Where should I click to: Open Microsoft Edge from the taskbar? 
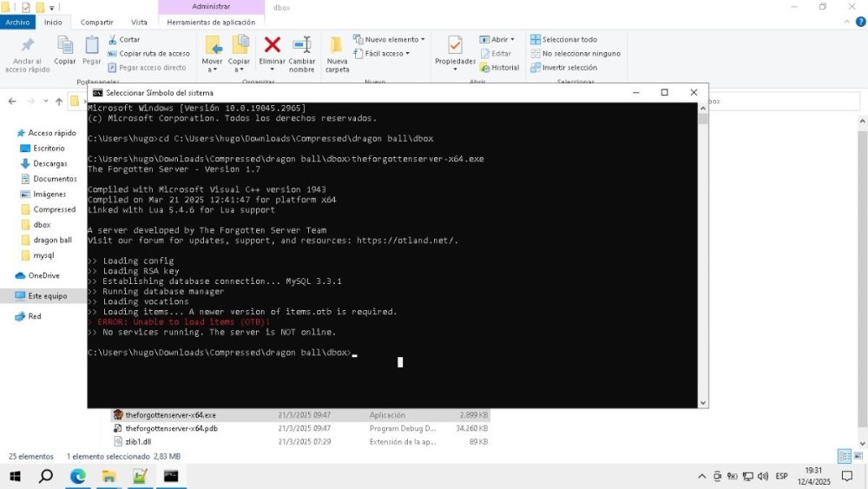(78, 476)
